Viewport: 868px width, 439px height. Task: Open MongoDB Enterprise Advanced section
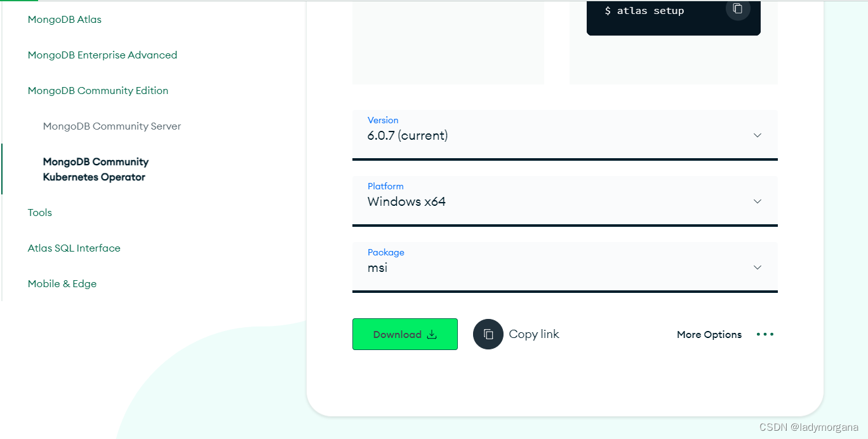pyautogui.click(x=102, y=55)
